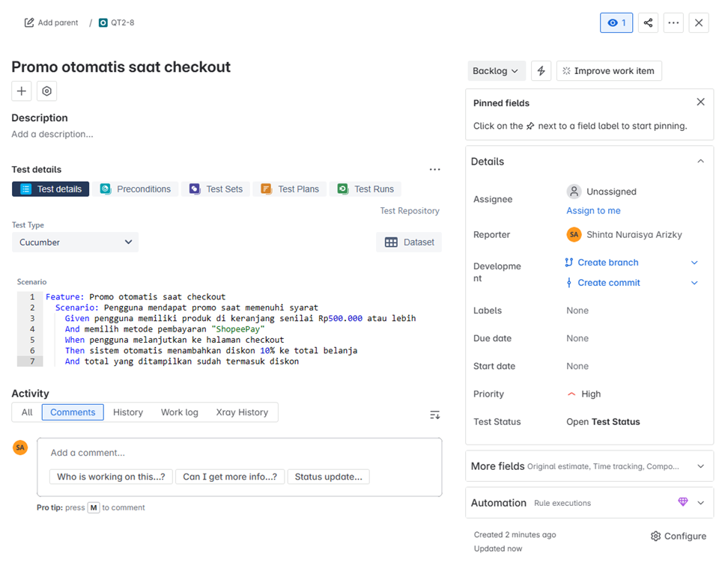
Task: Click Improve work item button
Action: pyautogui.click(x=608, y=71)
